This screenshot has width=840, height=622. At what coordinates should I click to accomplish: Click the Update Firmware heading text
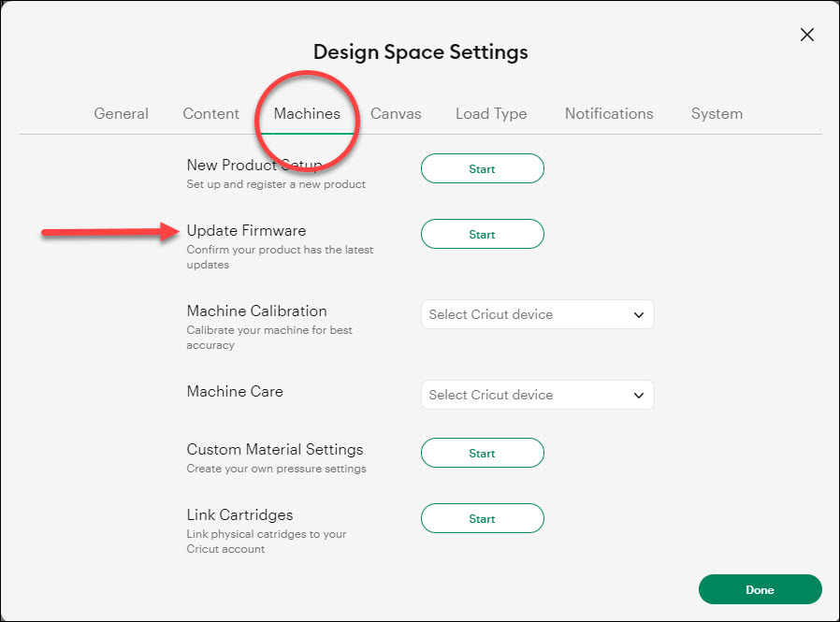click(246, 231)
